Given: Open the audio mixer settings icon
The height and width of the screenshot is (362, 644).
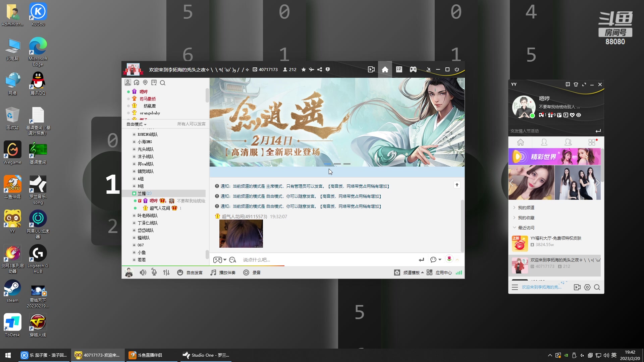Looking at the screenshot, I should click(x=166, y=273).
